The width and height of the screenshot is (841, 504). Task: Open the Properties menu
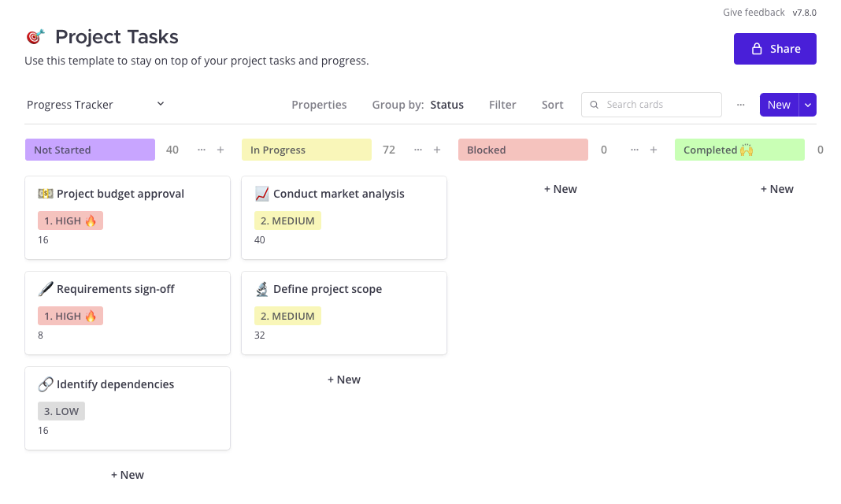[319, 105]
